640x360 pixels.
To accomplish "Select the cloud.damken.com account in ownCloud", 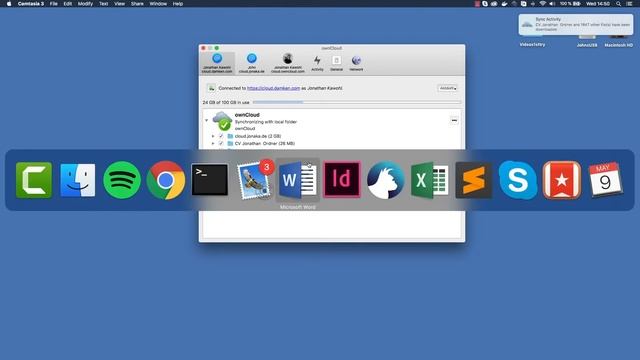I will click(x=217, y=63).
